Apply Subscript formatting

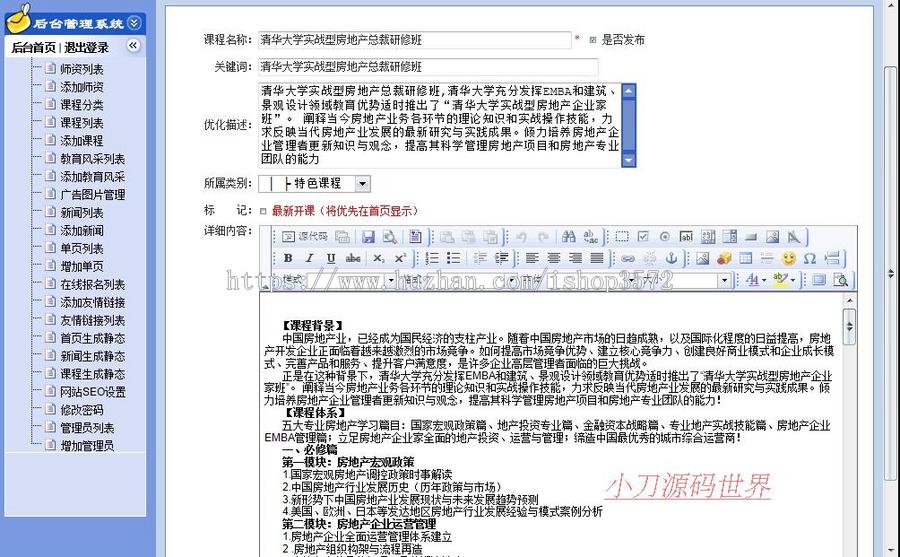click(378, 258)
